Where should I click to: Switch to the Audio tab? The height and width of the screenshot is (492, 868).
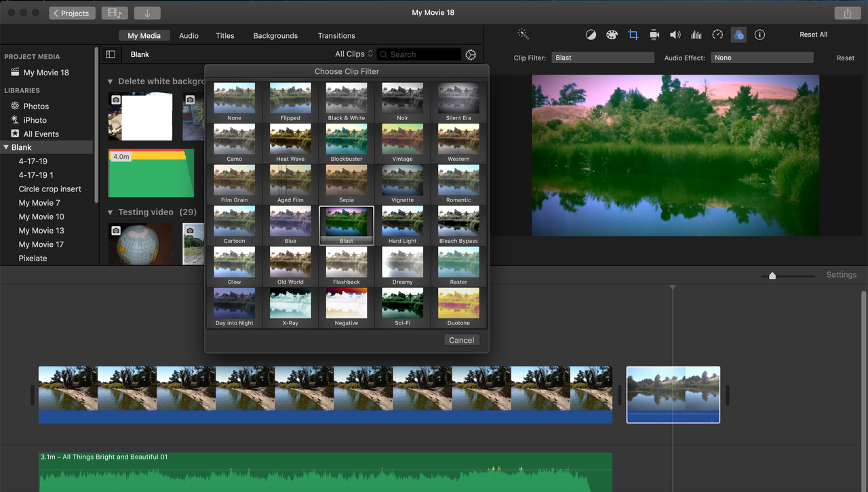pos(189,35)
